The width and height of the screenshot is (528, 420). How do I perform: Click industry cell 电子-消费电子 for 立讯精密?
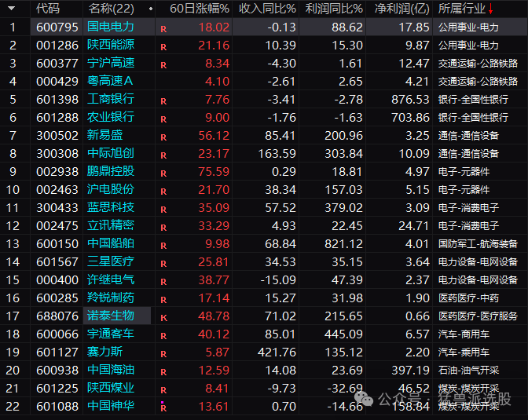(x=468, y=225)
